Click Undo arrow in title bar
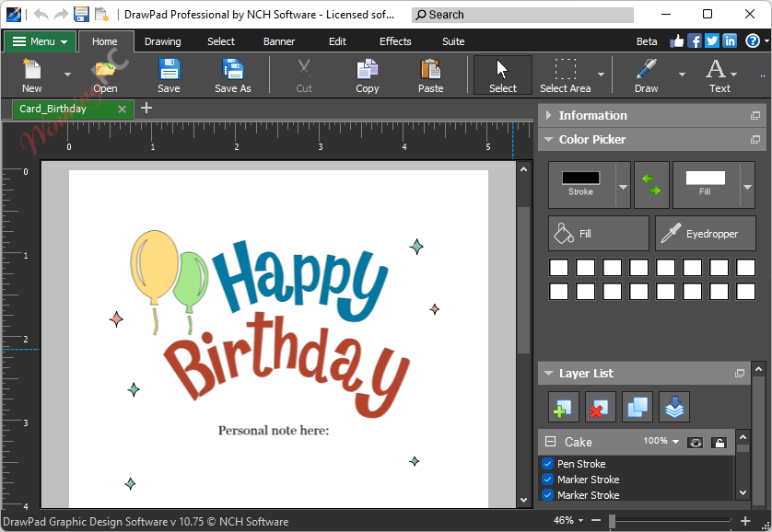The image size is (772, 532). [41, 14]
